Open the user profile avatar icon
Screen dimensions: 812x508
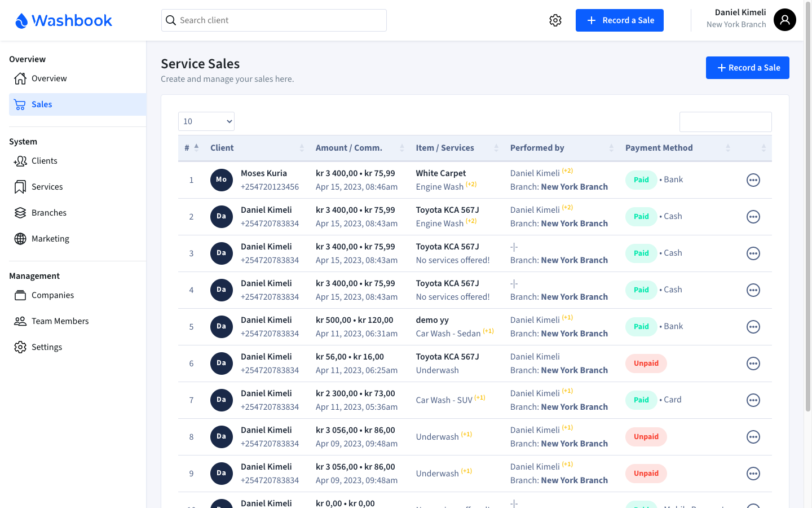(x=784, y=20)
